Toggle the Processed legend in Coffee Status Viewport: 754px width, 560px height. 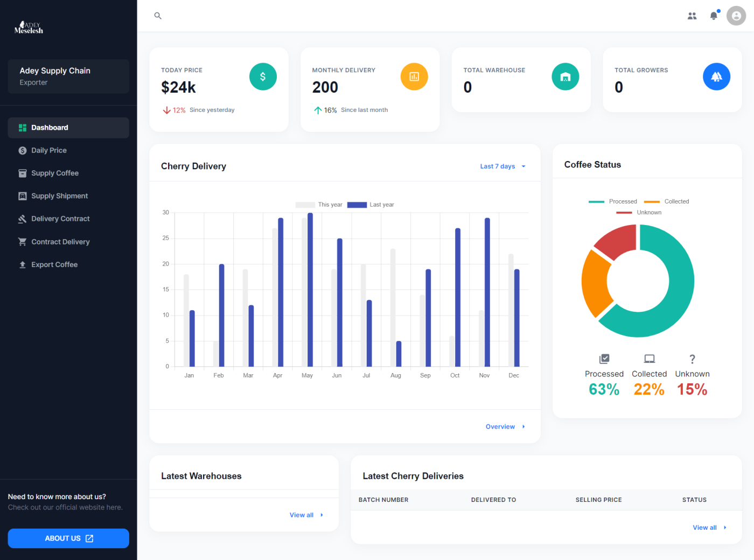(x=613, y=201)
